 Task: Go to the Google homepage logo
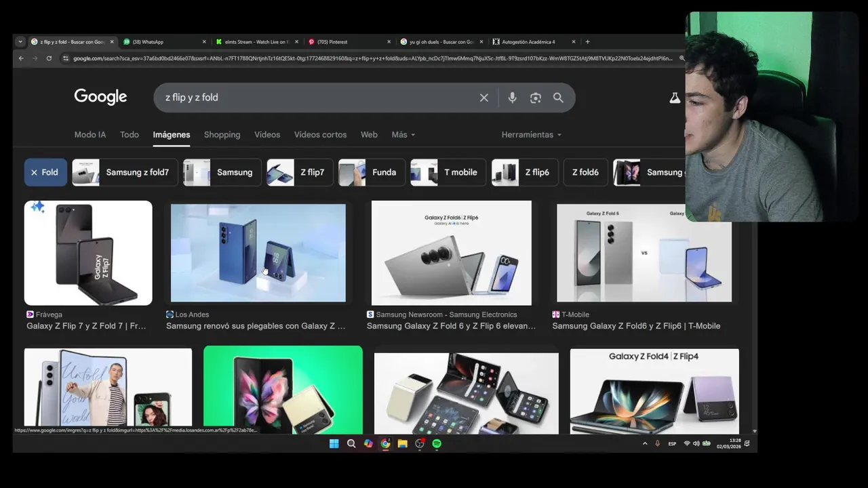100,97
